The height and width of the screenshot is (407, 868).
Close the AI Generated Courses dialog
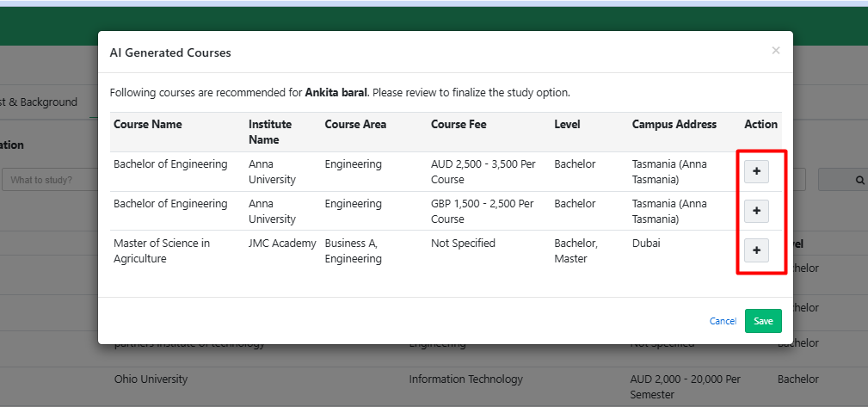pyautogui.click(x=775, y=51)
